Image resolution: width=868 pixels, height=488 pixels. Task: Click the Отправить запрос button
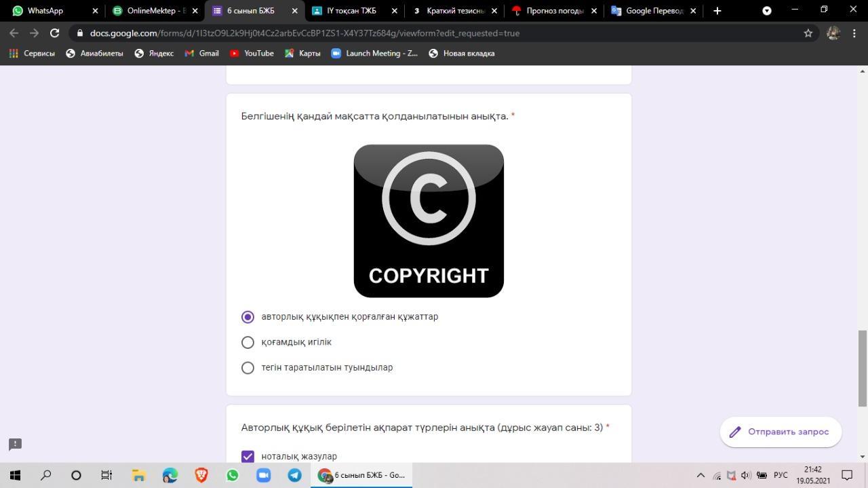tap(781, 432)
